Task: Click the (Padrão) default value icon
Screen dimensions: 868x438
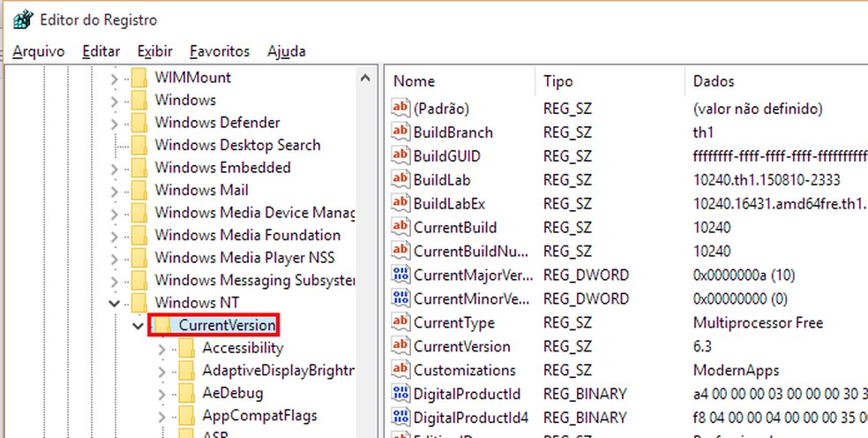Action: click(401, 109)
